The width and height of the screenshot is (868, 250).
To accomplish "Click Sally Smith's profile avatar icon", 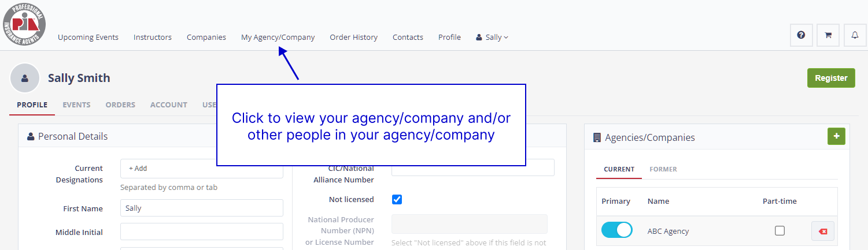I will click(25, 78).
